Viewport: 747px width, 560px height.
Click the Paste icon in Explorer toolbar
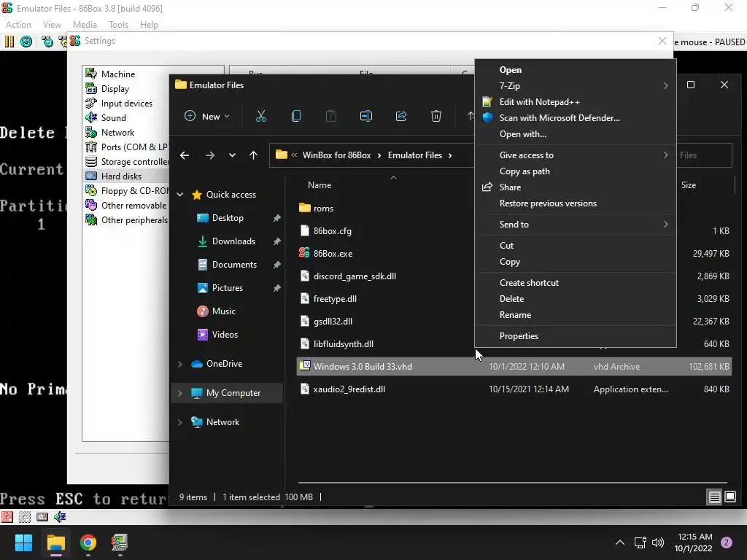coord(330,116)
